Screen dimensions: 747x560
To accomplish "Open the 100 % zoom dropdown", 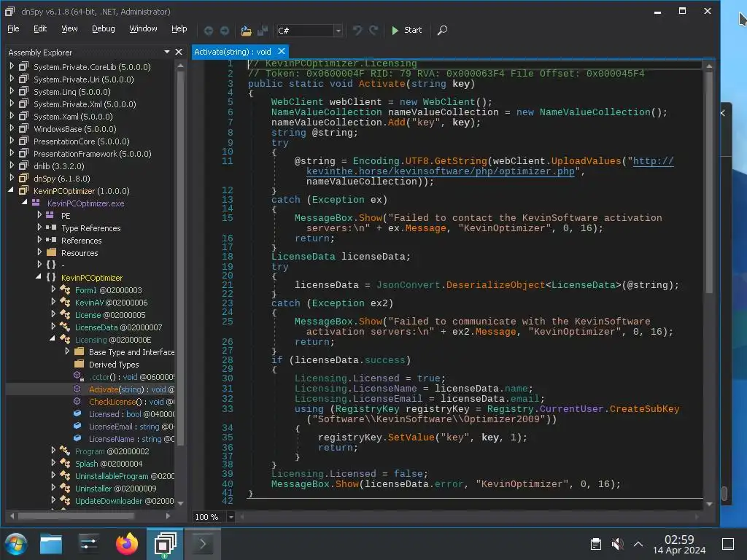I will point(231,517).
